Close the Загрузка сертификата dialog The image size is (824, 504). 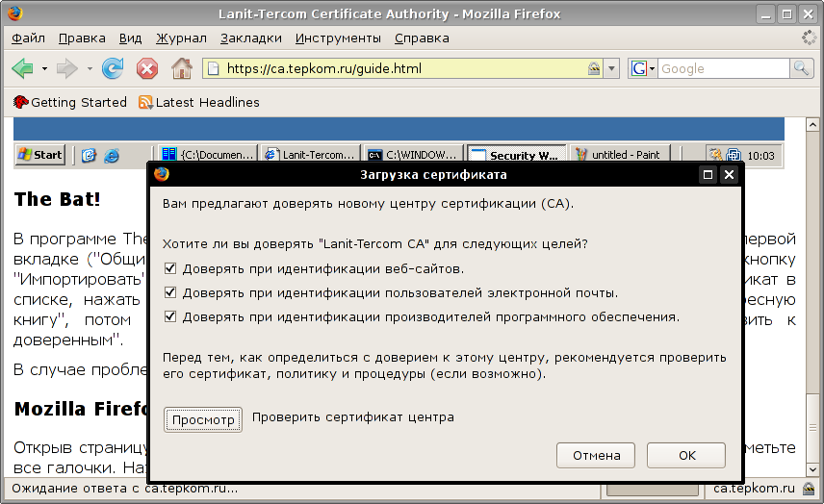(729, 175)
